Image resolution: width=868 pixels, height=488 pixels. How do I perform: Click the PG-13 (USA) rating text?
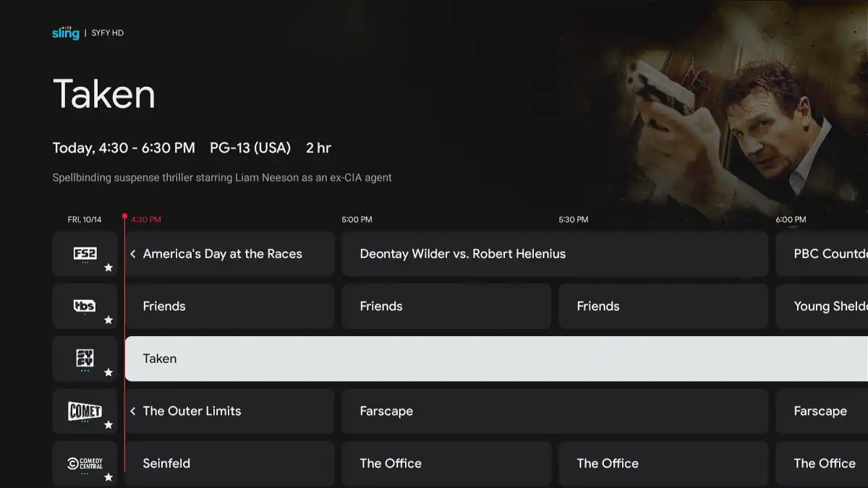point(250,148)
